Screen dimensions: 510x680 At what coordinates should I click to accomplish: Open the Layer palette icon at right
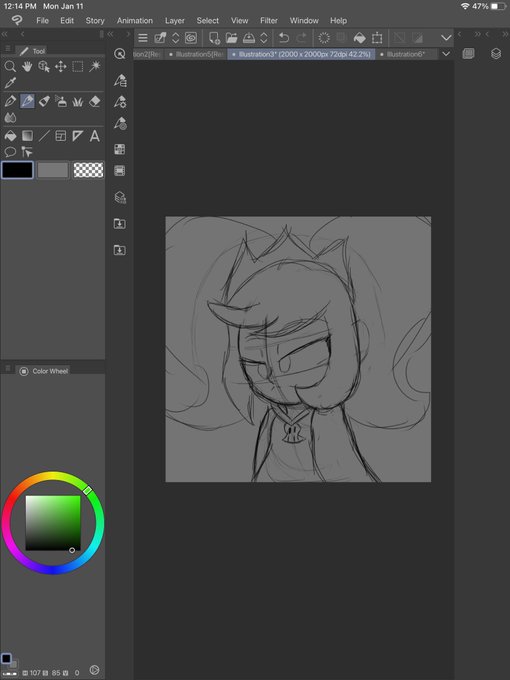pos(496,54)
